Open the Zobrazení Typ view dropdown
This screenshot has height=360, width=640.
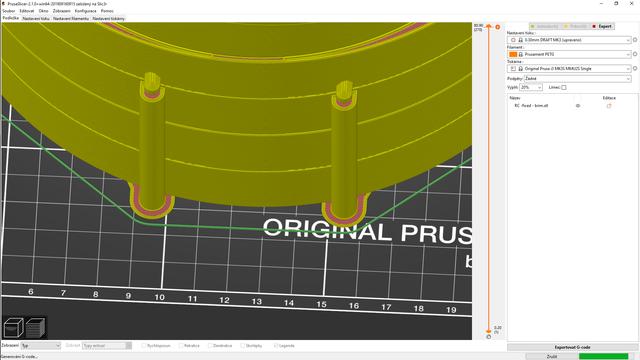41,346
